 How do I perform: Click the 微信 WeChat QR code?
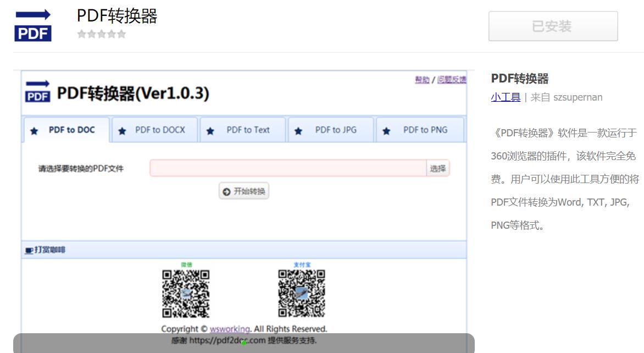[x=186, y=293]
